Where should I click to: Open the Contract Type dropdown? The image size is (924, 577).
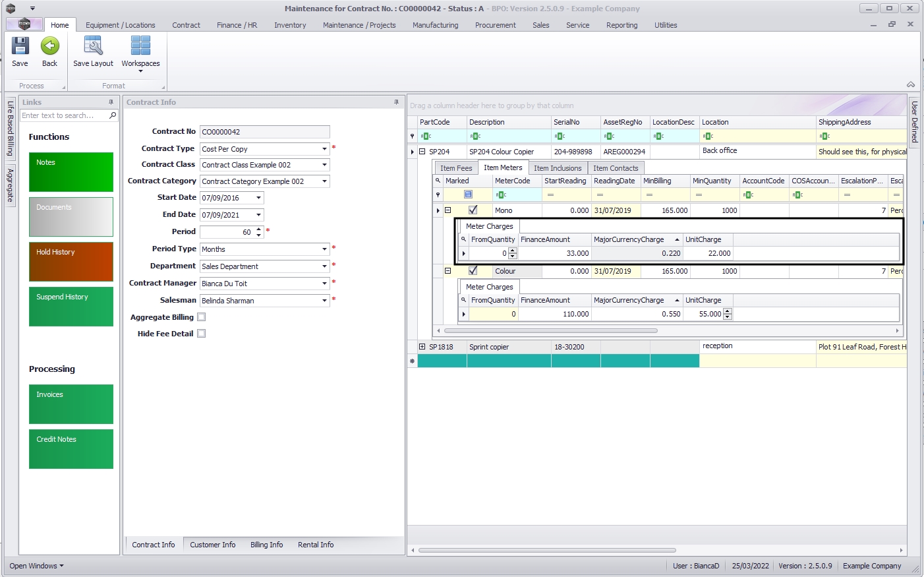coord(324,149)
